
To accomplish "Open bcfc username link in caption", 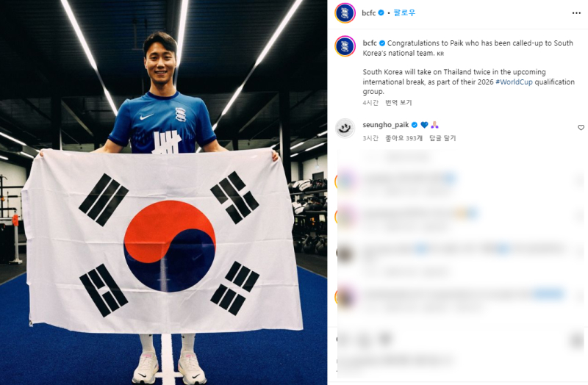I will click(370, 43).
